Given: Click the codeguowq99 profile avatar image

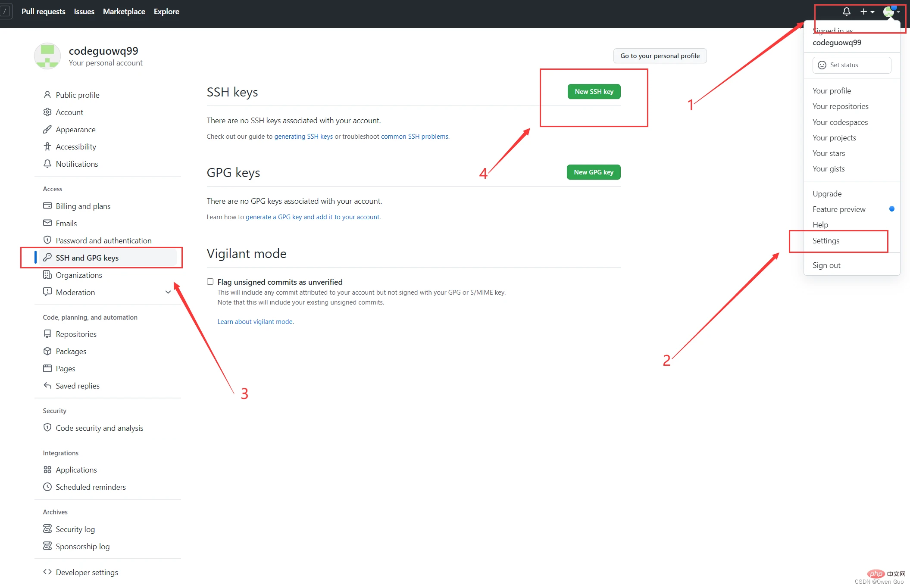Looking at the screenshot, I should click(47, 56).
